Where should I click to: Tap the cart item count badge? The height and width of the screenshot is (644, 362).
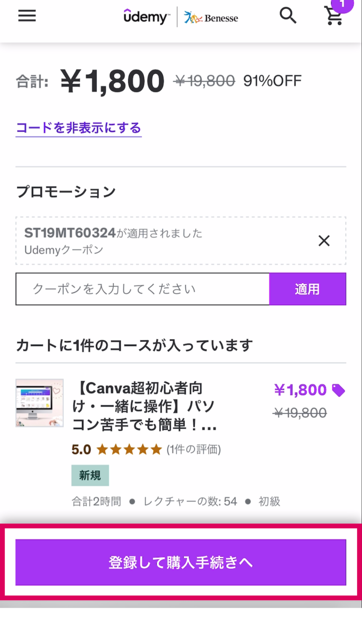pos(342,5)
